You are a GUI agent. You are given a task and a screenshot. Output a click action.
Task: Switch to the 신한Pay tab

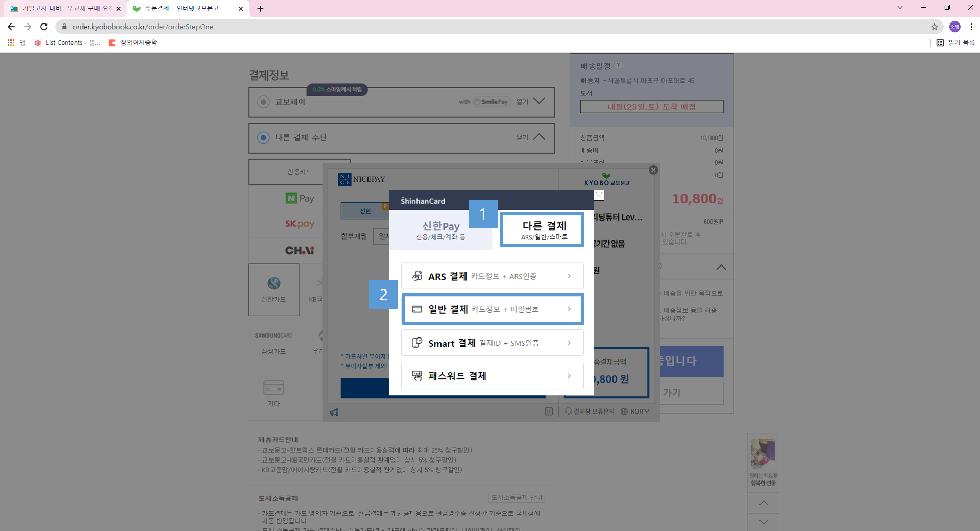click(440, 230)
